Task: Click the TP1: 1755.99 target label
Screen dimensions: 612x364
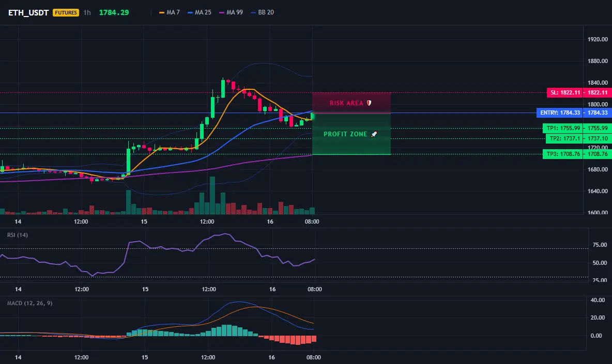Action: (x=563, y=128)
